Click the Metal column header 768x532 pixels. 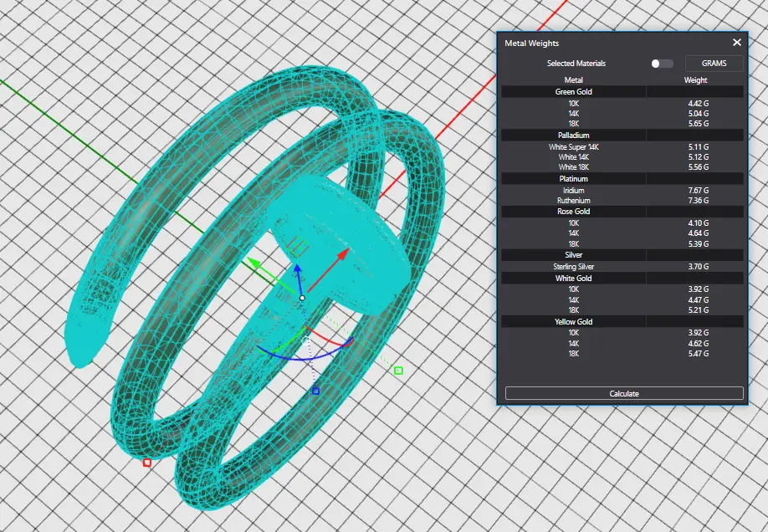tap(573, 80)
